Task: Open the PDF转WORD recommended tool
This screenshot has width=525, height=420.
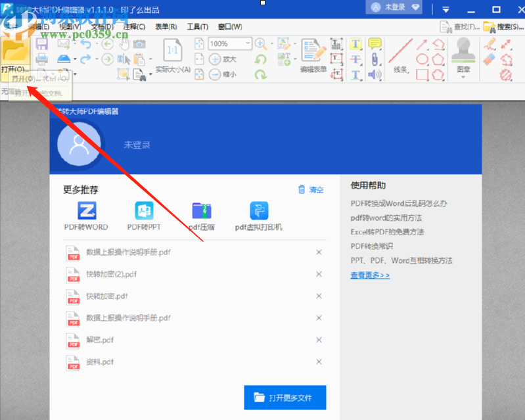Action: (x=86, y=216)
